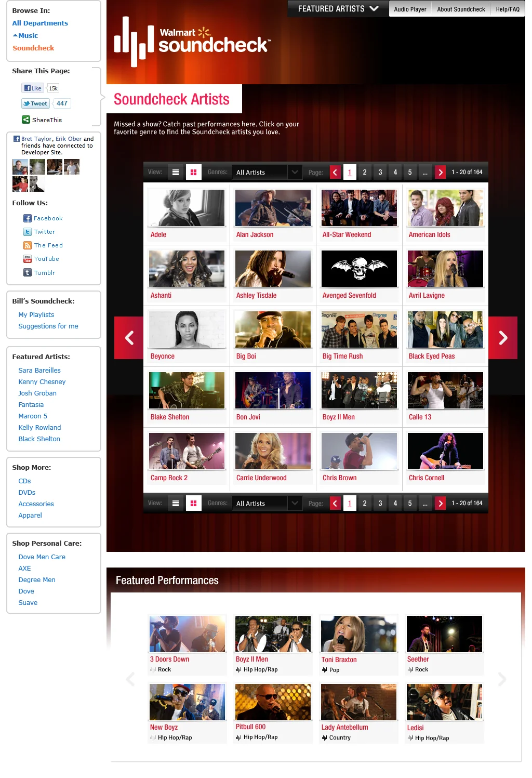Open the Alan Jackson artist thumbnail
This screenshot has width=532, height=778.
click(x=273, y=207)
